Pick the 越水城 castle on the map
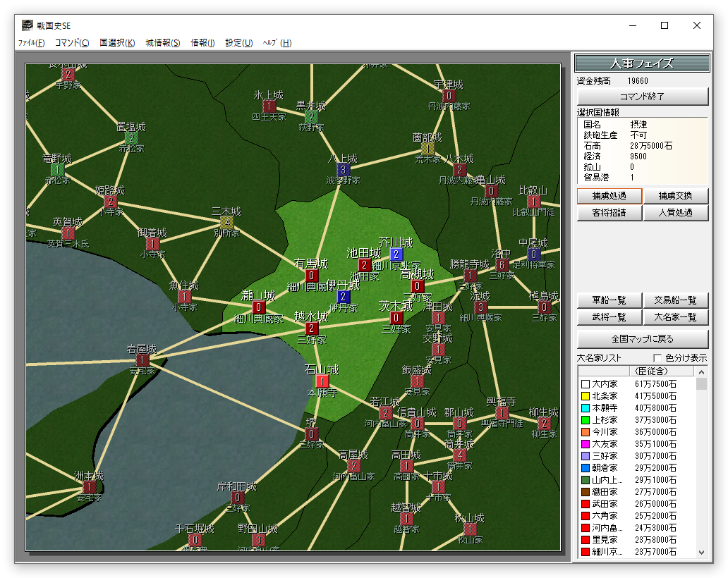The height and width of the screenshot is (578, 728). point(312,328)
